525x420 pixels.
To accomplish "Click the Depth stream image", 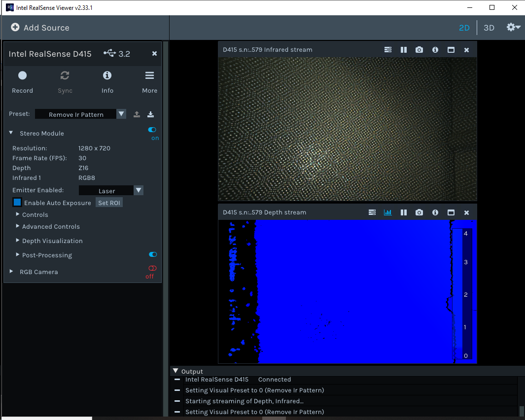I will [x=347, y=291].
